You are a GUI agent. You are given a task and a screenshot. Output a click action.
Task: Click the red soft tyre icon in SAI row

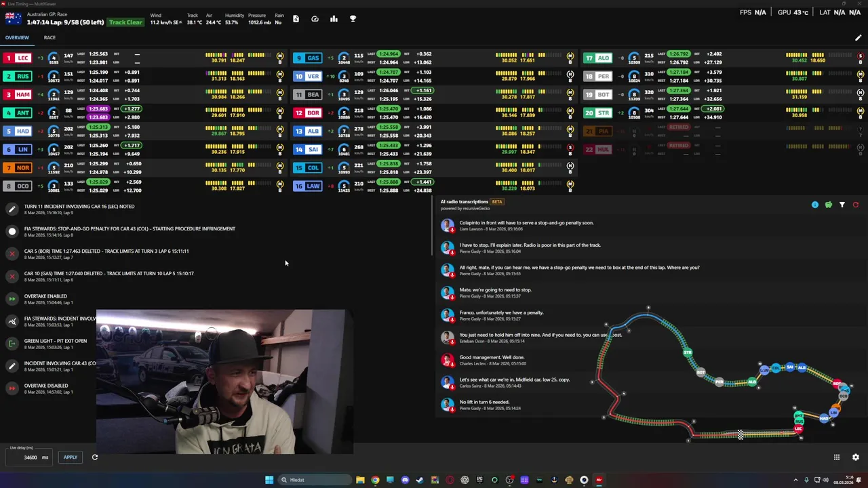pyautogui.click(x=570, y=148)
